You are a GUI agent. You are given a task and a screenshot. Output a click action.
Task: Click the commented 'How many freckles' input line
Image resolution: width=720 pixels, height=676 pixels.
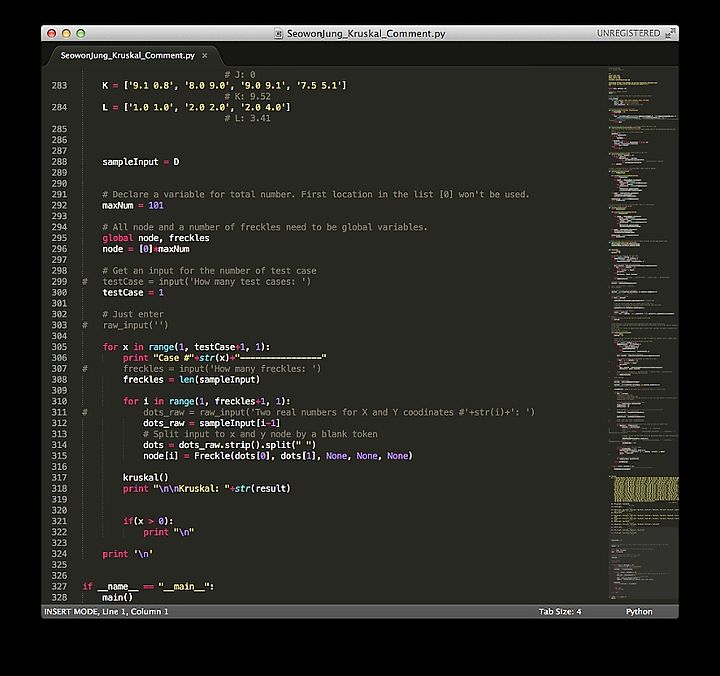(222, 369)
